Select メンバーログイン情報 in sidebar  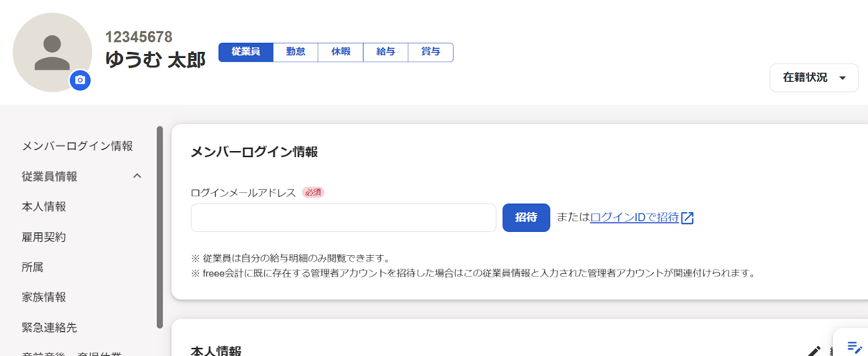78,146
